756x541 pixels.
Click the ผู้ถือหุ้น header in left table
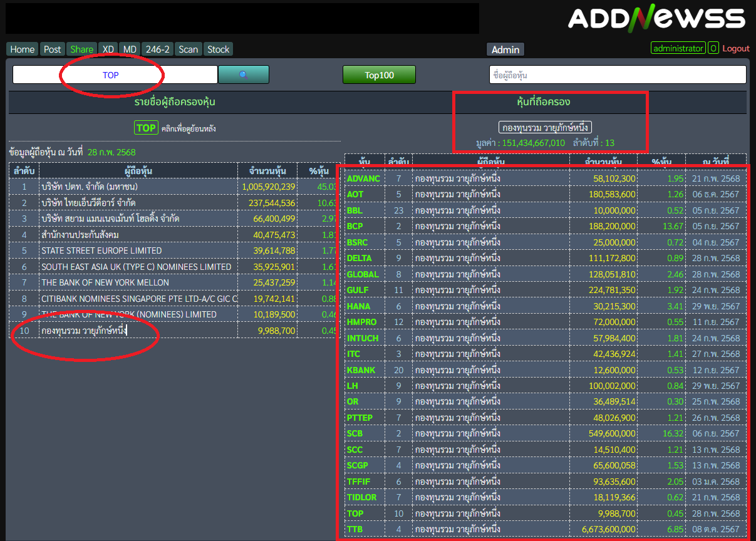138,171
